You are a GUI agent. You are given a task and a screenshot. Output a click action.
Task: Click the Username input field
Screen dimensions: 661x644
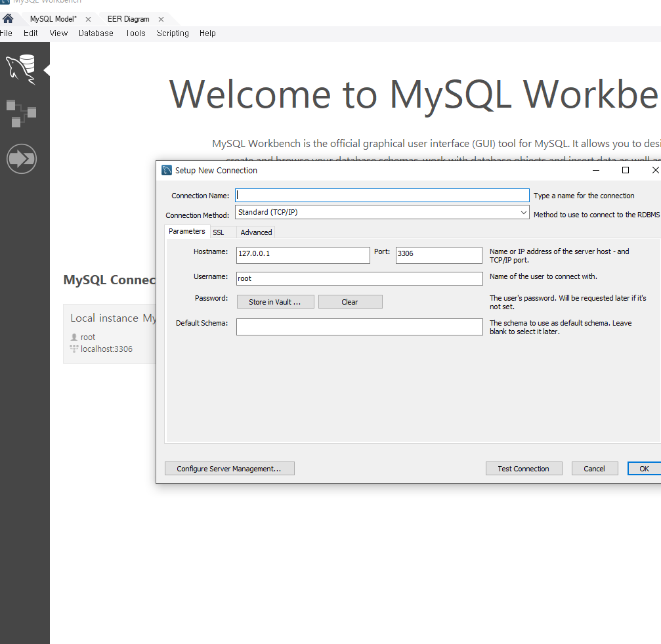[359, 278]
